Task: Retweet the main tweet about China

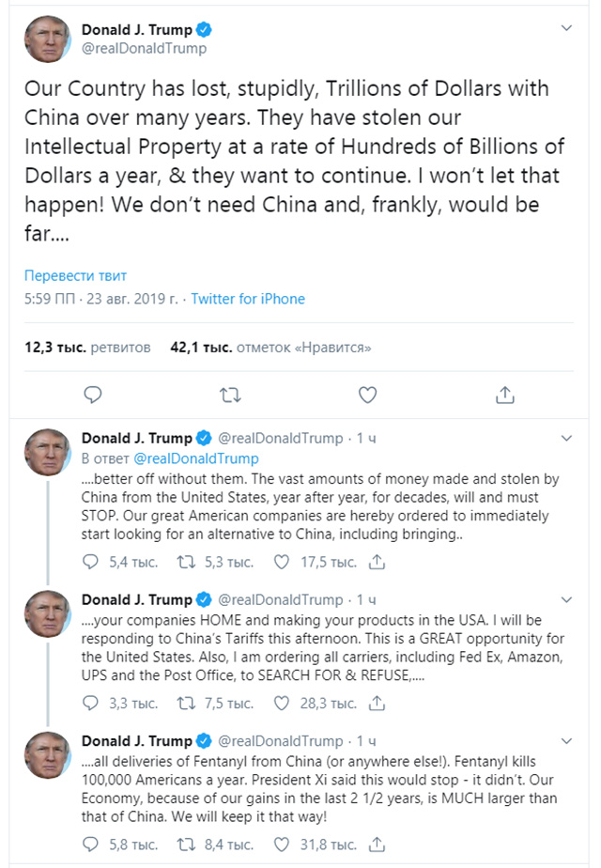Action: [229, 395]
